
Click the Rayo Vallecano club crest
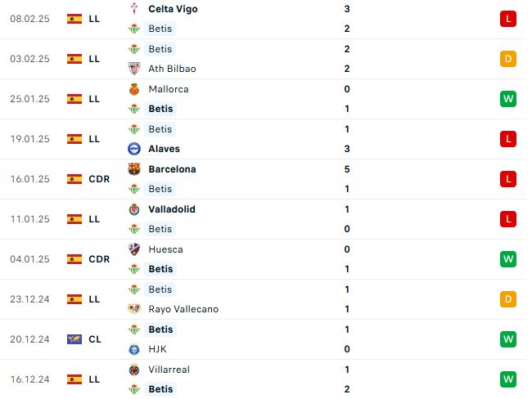click(x=134, y=309)
